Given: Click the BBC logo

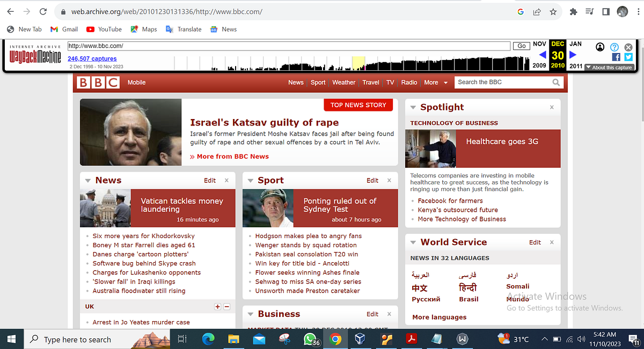Looking at the screenshot, I should coord(98,83).
